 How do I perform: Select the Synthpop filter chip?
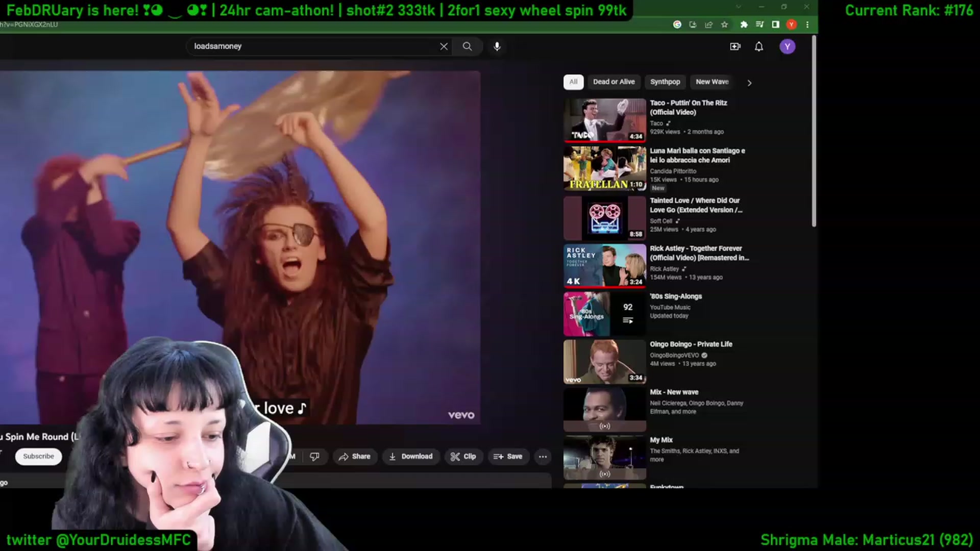[665, 82]
